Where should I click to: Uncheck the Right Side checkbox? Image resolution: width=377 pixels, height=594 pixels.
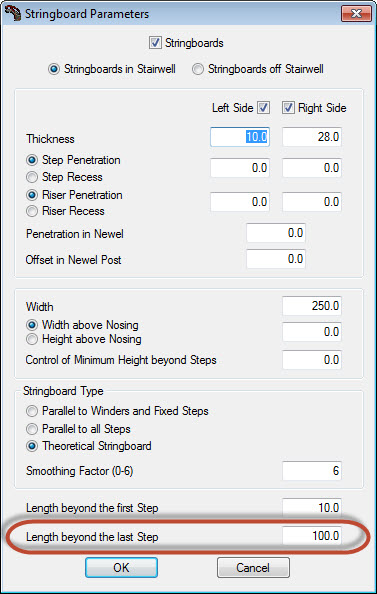(288, 108)
